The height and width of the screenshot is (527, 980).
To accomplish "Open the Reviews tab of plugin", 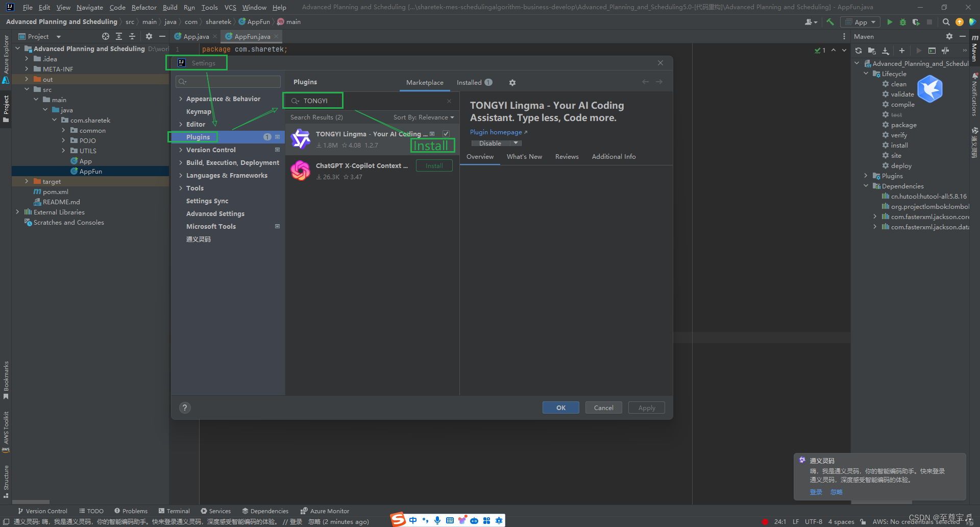I will pyautogui.click(x=567, y=157).
